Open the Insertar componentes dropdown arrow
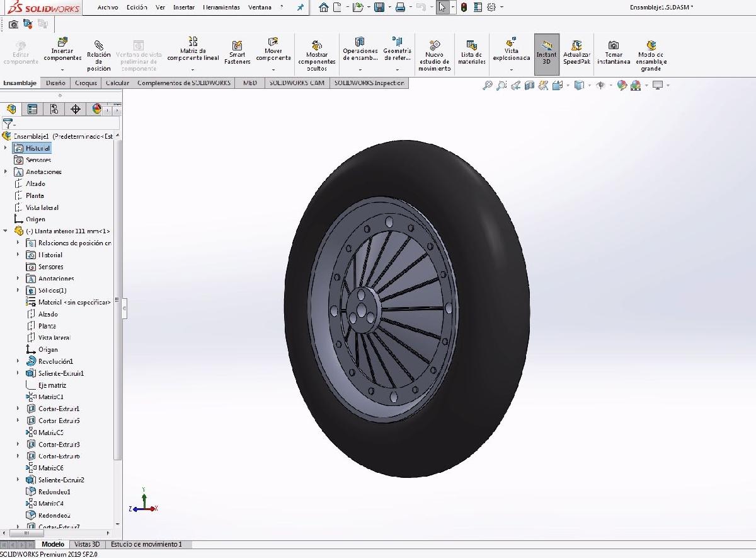Screen dimensions: 756x558 (62, 69)
